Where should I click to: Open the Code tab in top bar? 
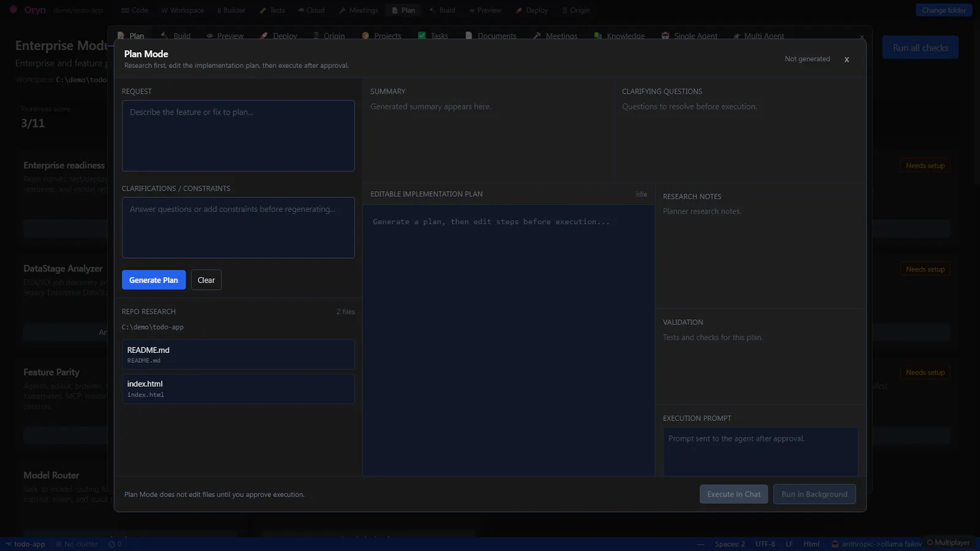[135, 10]
